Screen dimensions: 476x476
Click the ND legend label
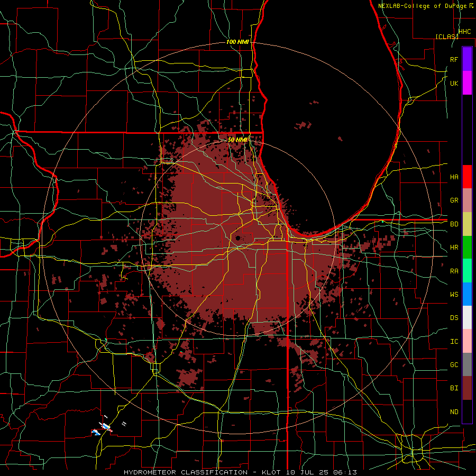(x=454, y=412)
